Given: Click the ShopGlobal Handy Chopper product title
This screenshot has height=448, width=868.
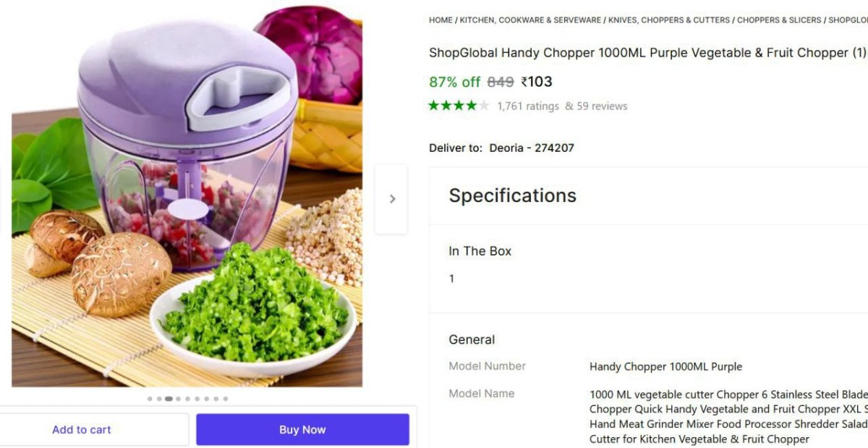Looking at the screenshot, I should [x=647, y=53].
